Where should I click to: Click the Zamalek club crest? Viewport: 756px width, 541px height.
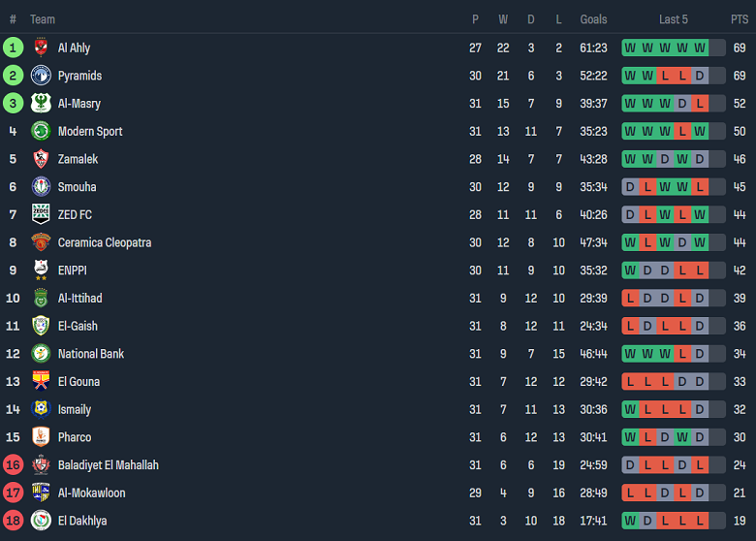[41, 159]
